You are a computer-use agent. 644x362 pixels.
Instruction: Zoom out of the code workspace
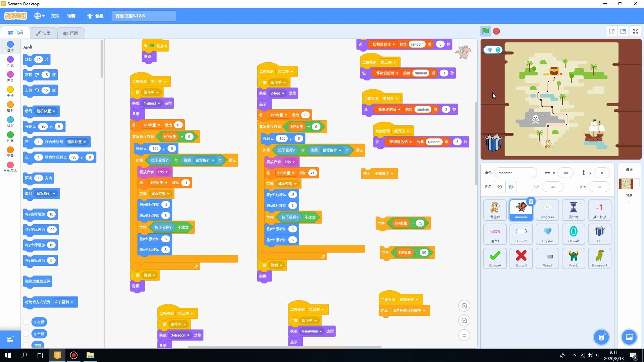point(464,321)
